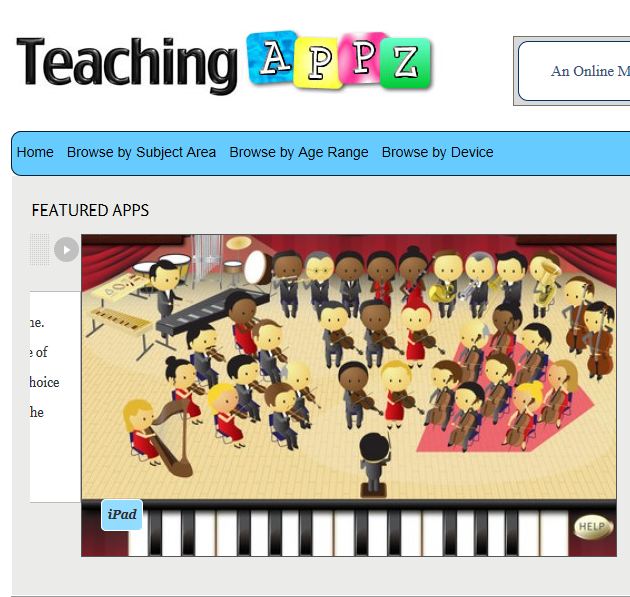Open Browse by Device menu
630x597 pixels.
pyautogui.click(x=438, y=152)
